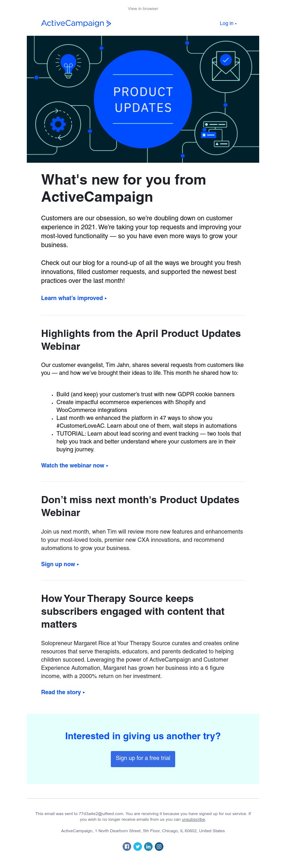Click the ActiveCampaign logo
The width and height of the screenshot is (286, 868).
[x=76, y=23]
